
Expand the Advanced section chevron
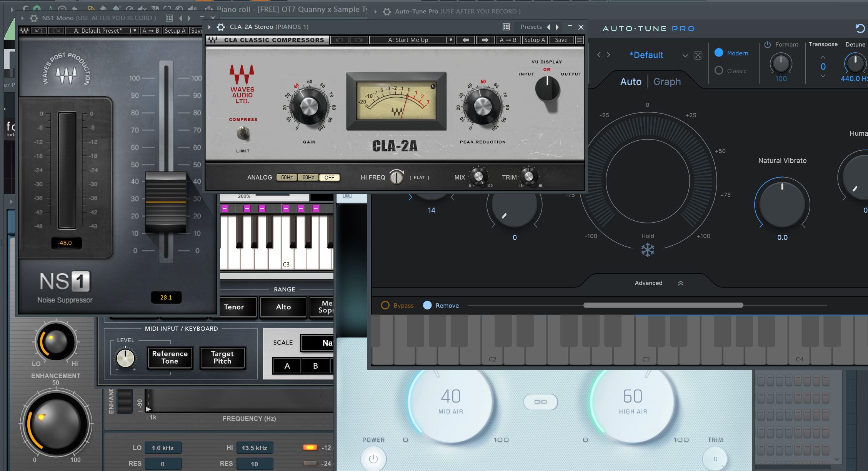click(680, 283)
